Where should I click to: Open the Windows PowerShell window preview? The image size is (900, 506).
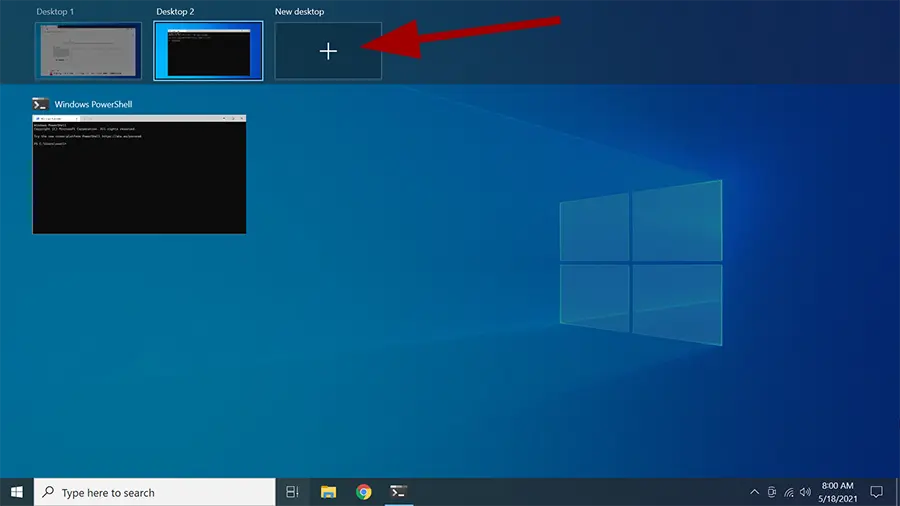point(139,175)
